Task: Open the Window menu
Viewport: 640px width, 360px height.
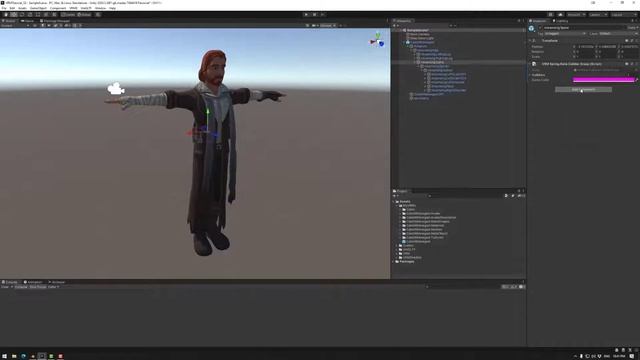Action: [x=100, y=8]
